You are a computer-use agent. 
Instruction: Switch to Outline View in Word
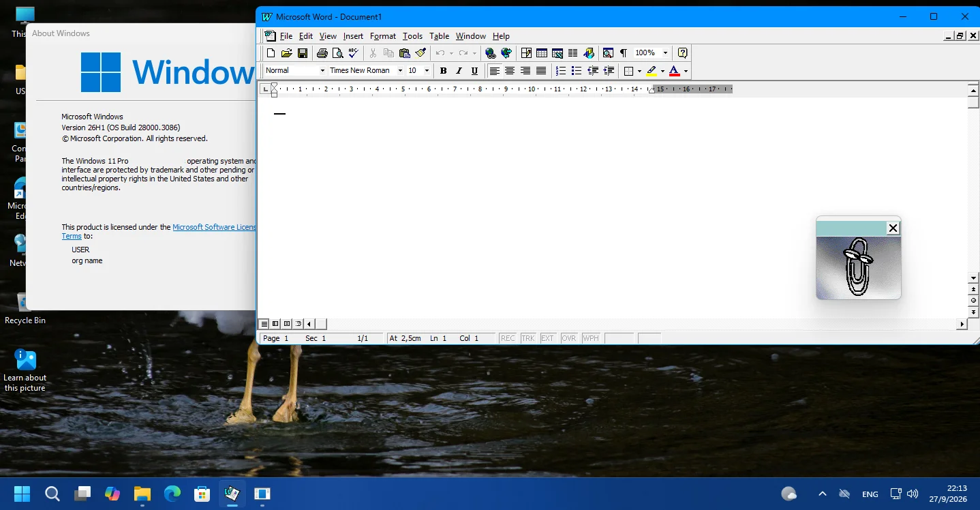pyautogui.click(x=298, y=324)
